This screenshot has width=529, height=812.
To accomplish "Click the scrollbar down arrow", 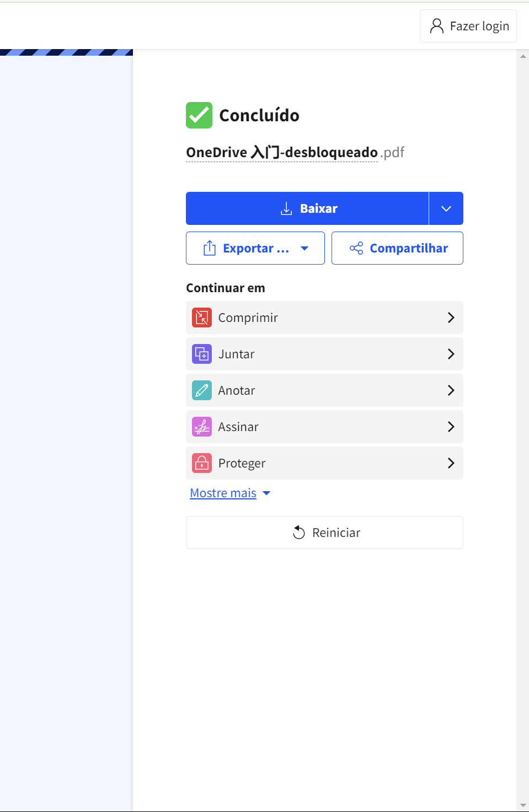I will click(523, 805).
